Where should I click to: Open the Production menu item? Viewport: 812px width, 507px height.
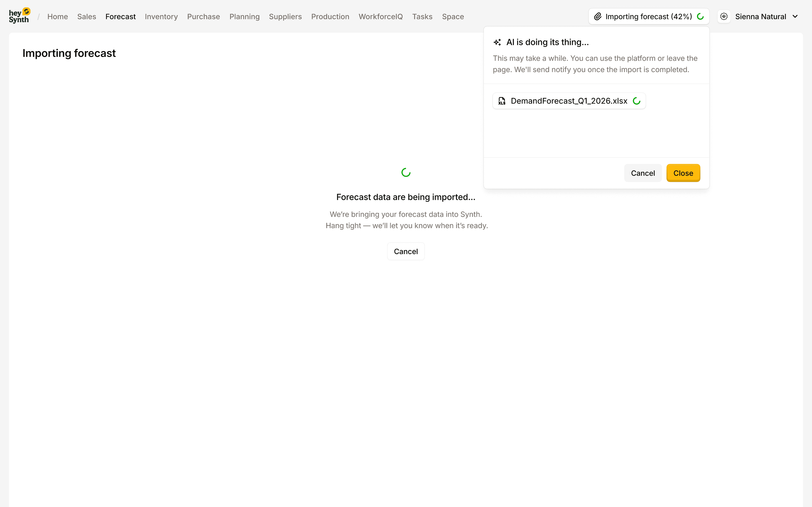coord(330,16)
